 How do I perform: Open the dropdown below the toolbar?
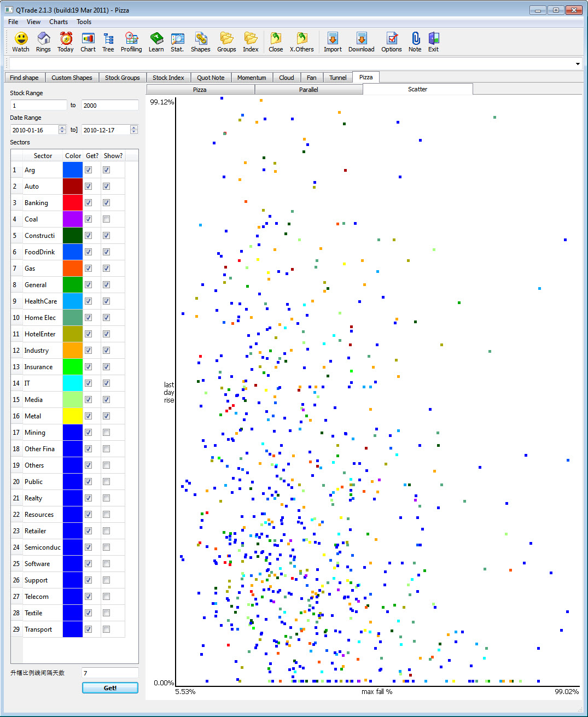point(577,64)
